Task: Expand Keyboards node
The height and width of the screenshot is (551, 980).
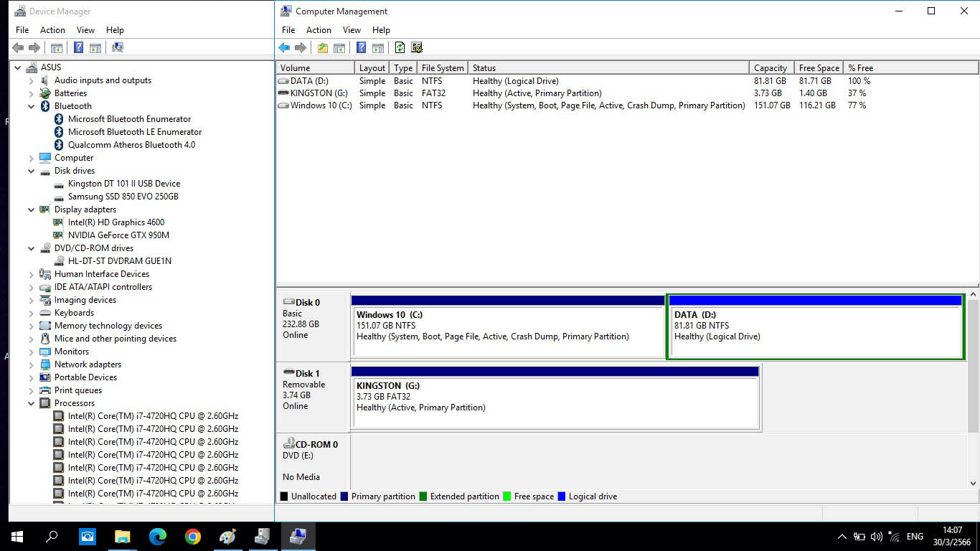Action: [32, 313]
